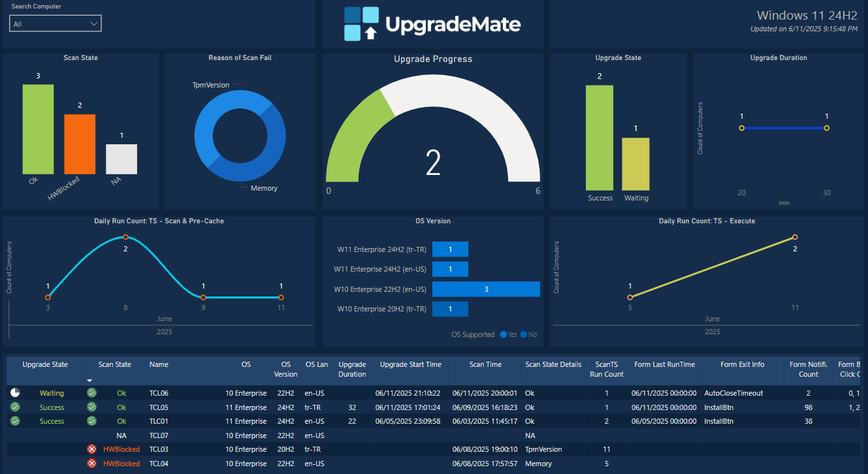Viewport: 868px width, 474px height.
Task: Select the Name column header
Action: (x=159, y=364)
